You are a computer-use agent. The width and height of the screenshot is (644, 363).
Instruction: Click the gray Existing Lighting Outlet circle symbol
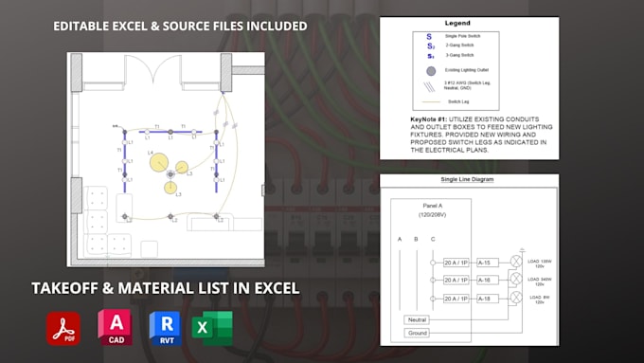tap(431, 71)
